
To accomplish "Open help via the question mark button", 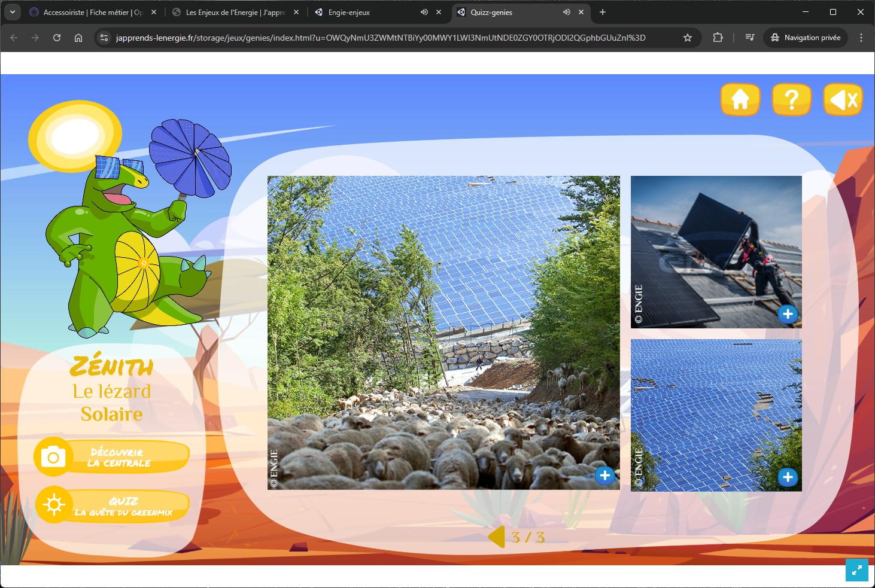I will click(791, 99).
